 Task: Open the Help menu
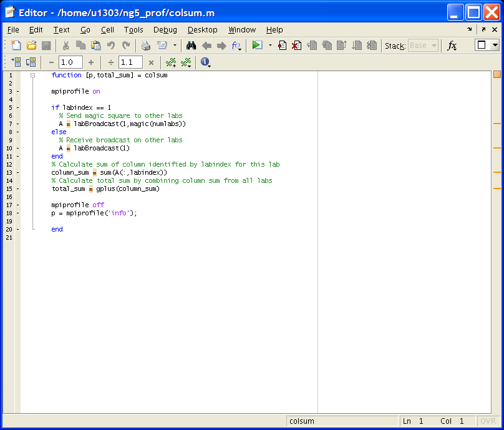click(x=274, y=30)
